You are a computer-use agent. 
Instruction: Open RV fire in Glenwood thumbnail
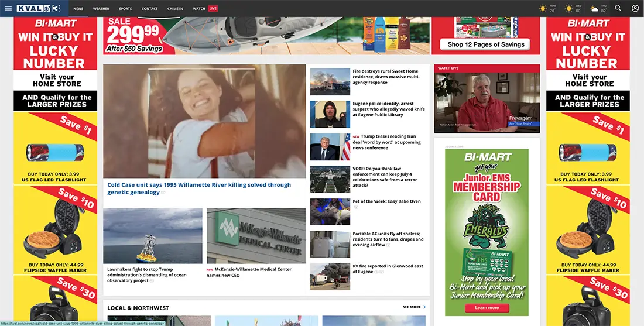330,277
